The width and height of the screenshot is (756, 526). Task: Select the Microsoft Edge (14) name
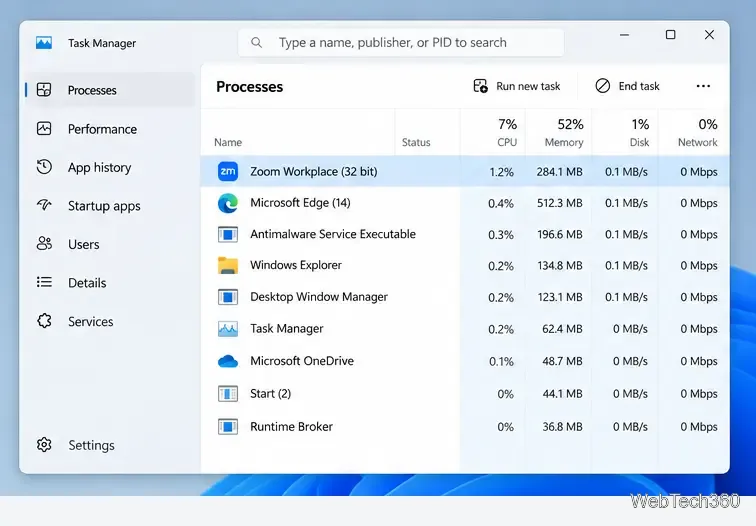click(300, 203)
